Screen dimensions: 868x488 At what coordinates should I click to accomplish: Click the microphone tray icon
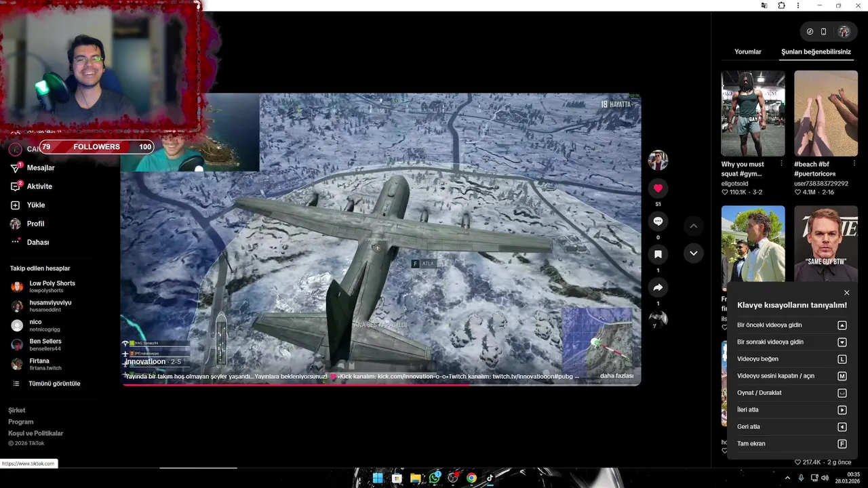pyautogui.click(x=801, y=478)
